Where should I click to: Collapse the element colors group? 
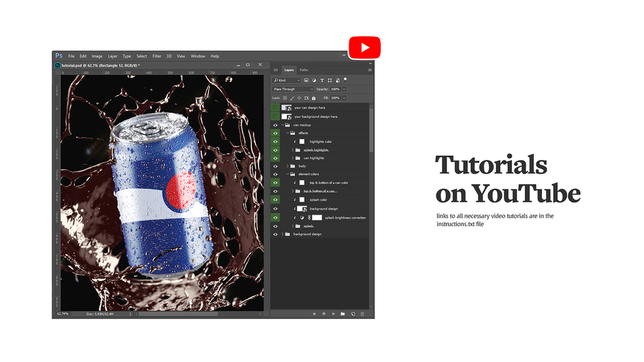pyautogui.click(x=288, y=174)
